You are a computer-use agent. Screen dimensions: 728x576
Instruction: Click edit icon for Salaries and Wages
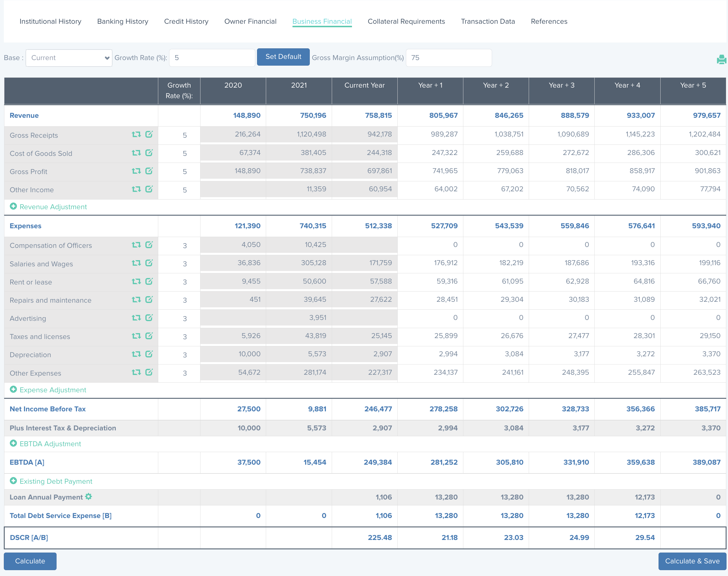149,263
